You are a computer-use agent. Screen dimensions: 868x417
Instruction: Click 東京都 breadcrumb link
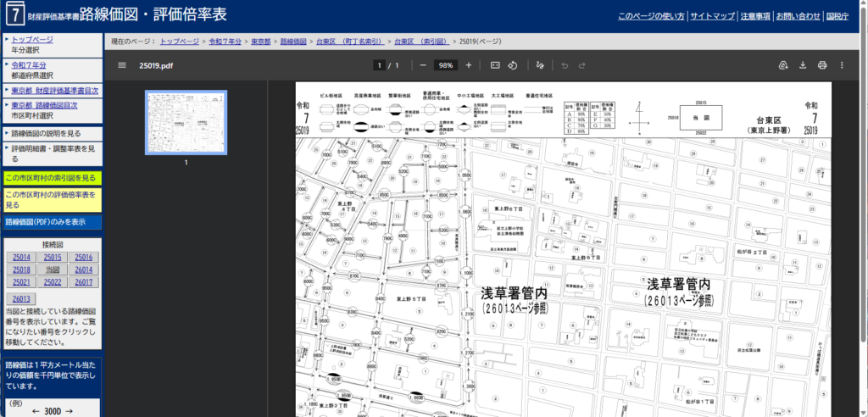tap(260, 41)
